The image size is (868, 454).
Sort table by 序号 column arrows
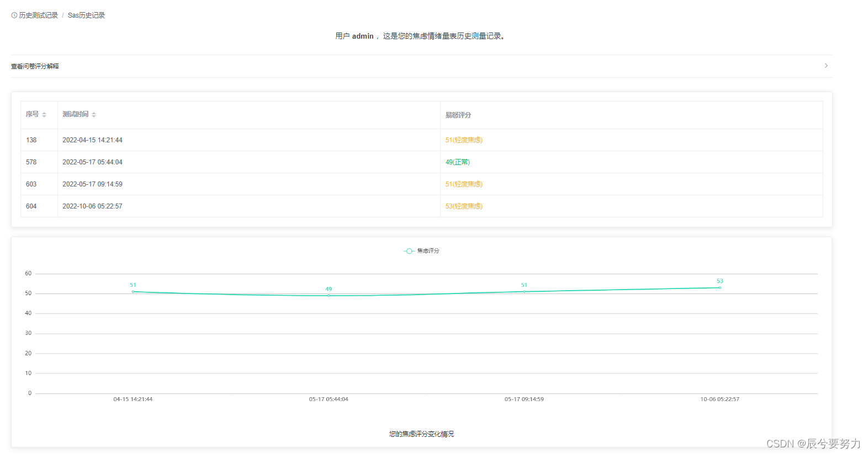[x=44, y=115]
